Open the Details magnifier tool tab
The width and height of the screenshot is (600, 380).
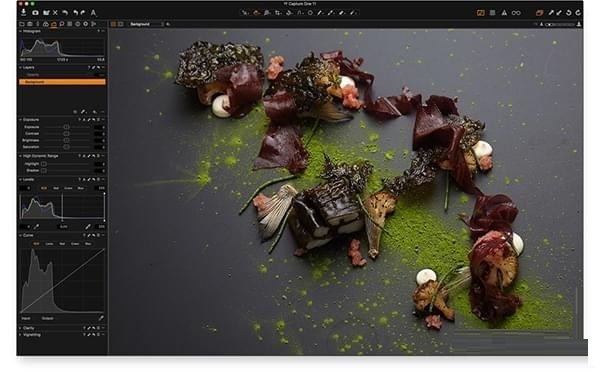[62, 24]
